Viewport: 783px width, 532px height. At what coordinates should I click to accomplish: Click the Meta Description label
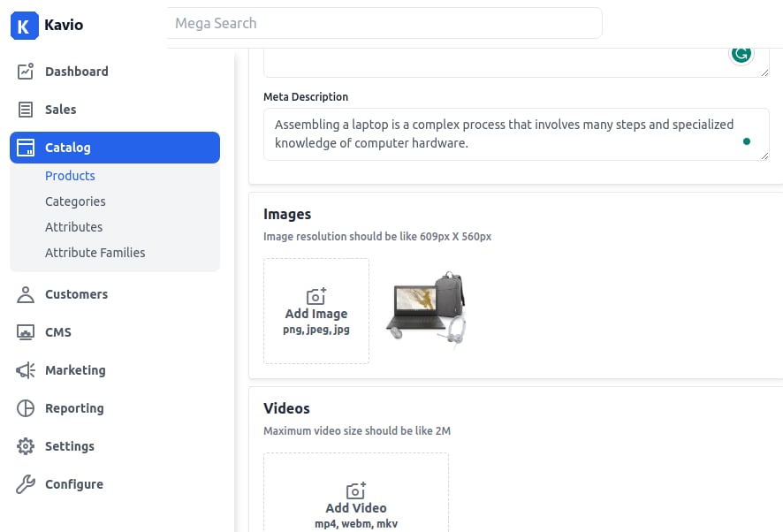(x=306, y=97)
